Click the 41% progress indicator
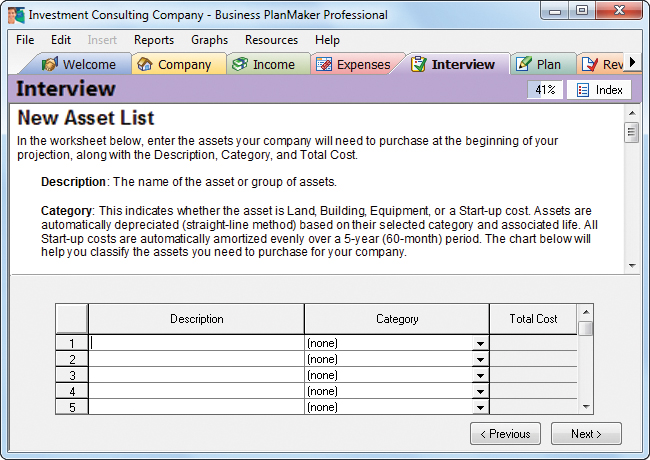Image resolution: width=650 pixels, height=460 pixels. coord(545,90)
